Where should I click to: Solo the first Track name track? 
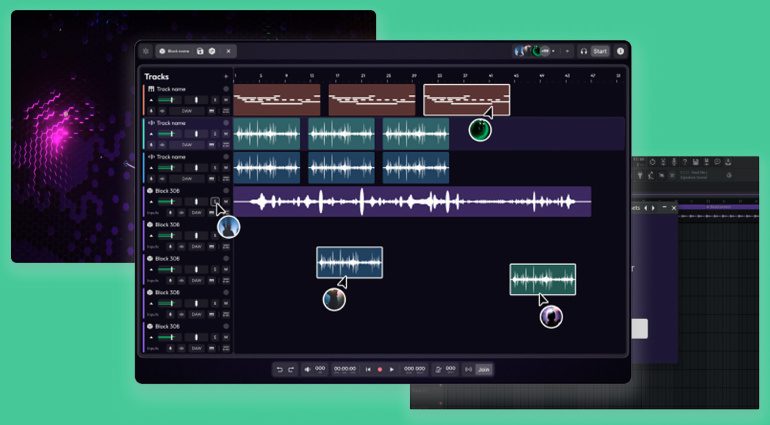[215, 100]
